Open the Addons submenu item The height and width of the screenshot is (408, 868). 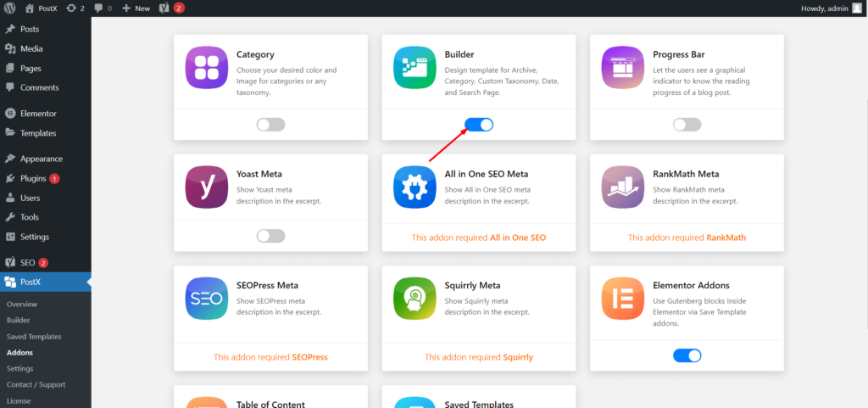20,353
